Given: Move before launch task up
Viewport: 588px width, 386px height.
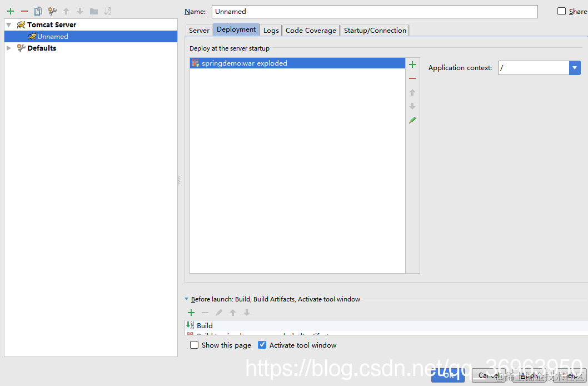Looking at the screenshot, I should pyautogui.click(x=233, y=313).
